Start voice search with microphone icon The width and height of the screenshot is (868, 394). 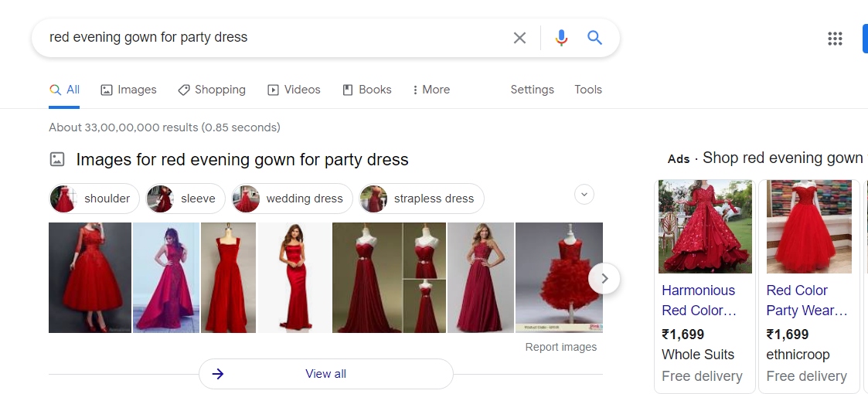561,38
